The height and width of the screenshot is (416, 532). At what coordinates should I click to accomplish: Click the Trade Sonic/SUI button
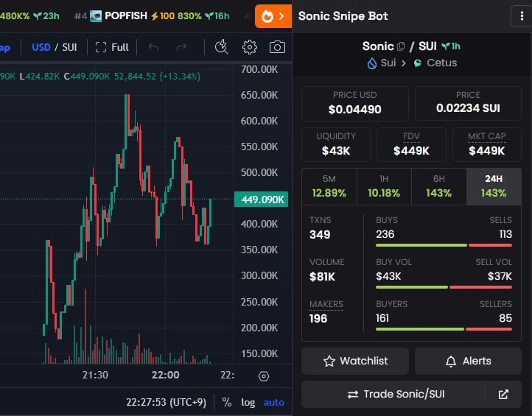393,395
